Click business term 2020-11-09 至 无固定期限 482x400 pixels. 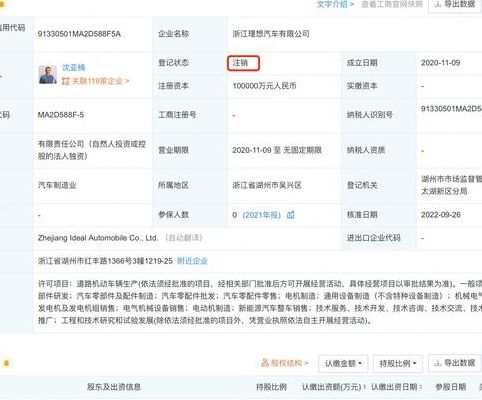coord(277,150)
